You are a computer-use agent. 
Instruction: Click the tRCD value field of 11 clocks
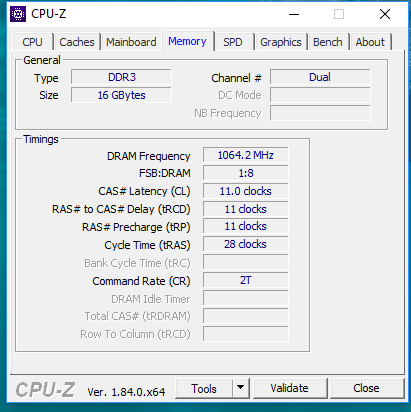(246, 209)
